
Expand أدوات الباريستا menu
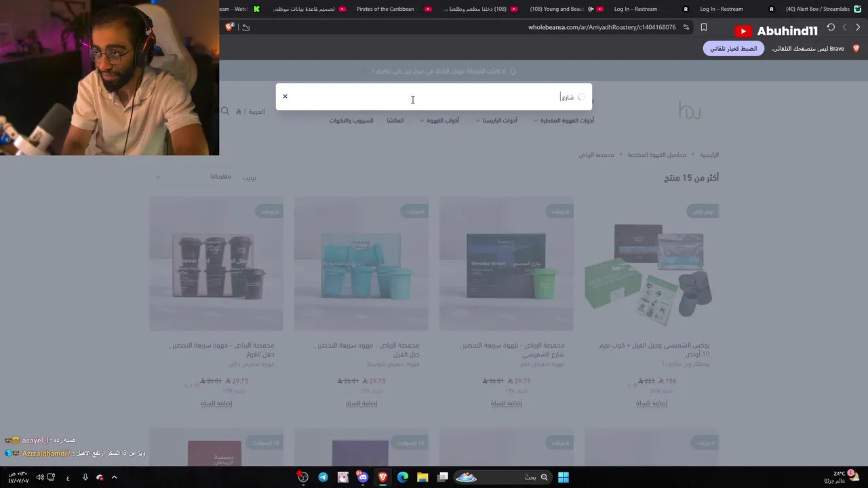496,121
